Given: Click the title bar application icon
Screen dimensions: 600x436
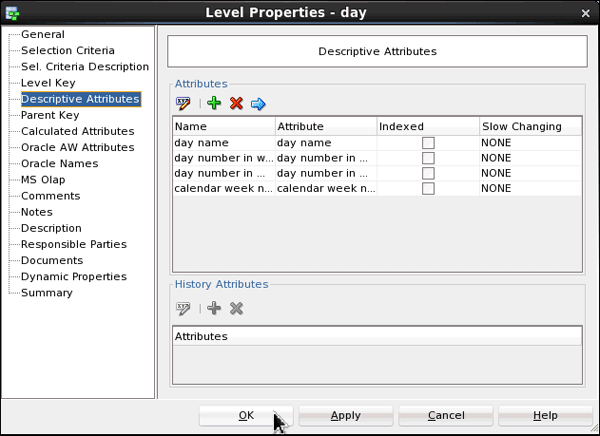Looking at the screenshot, I should coord(12,13).
